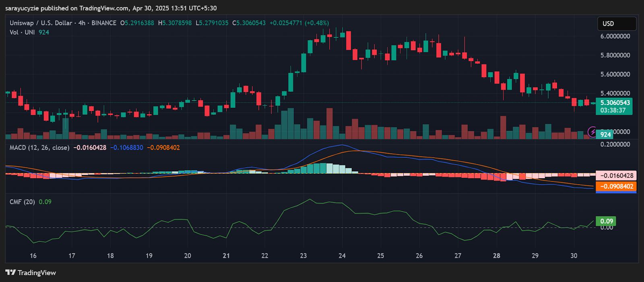
Task: Click the Uniswap / U.S. Dollar symbol title
Action: (x=41, y=23)
